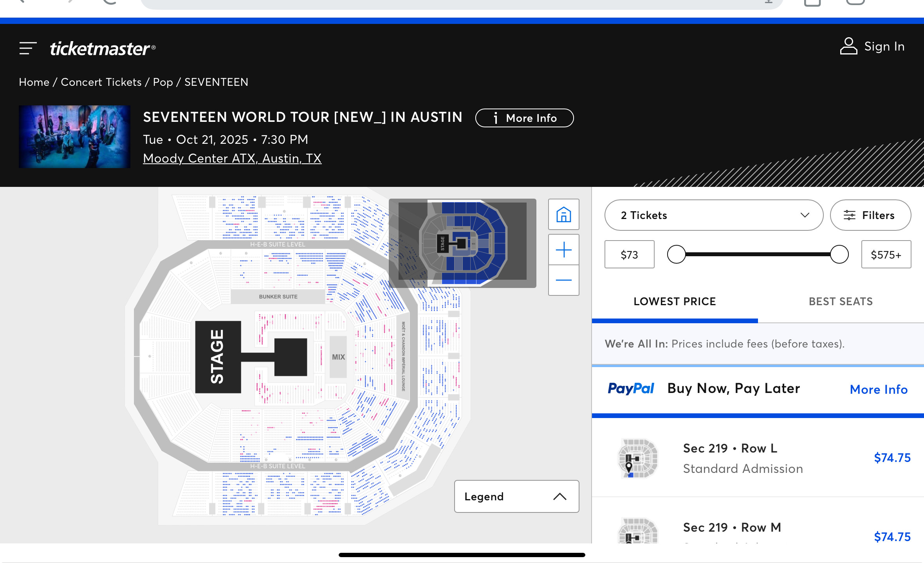Select the LOWEST PRICE tab
The width and height of the screenshot is (924, 563).
coord(675,301)
